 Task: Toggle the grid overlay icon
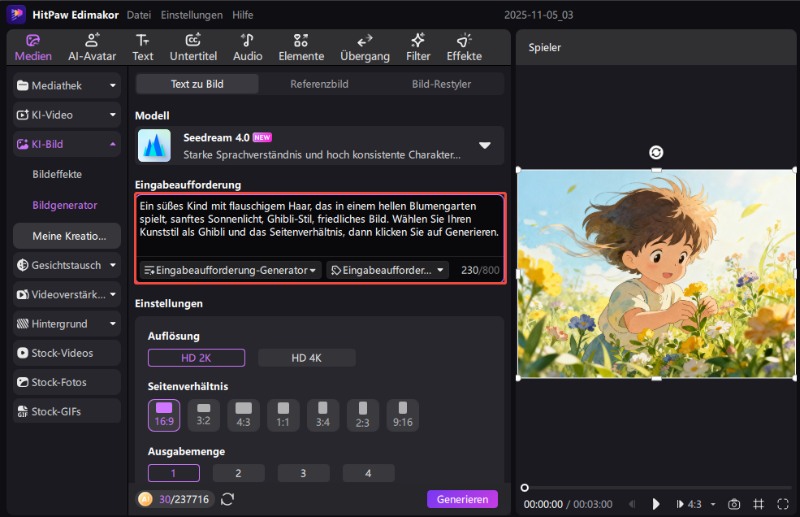pyautogui.click(x=759, y=504)
